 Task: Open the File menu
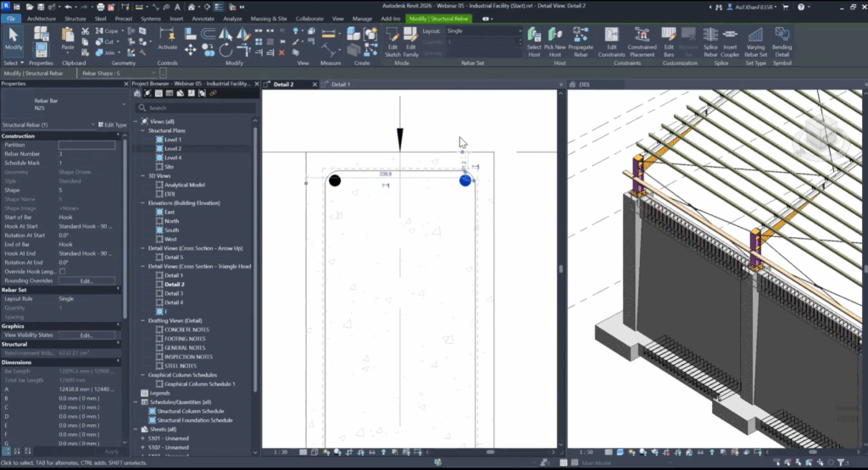click(x=10, y=19)
